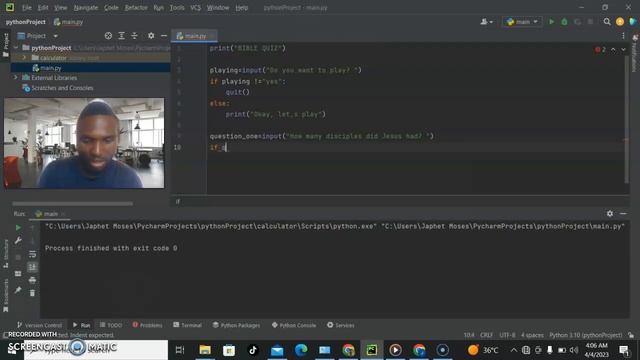The width and height of the screenshot is (640, 360).
Task: Select Scratches and Consoles
Action: tap(62, 88)
